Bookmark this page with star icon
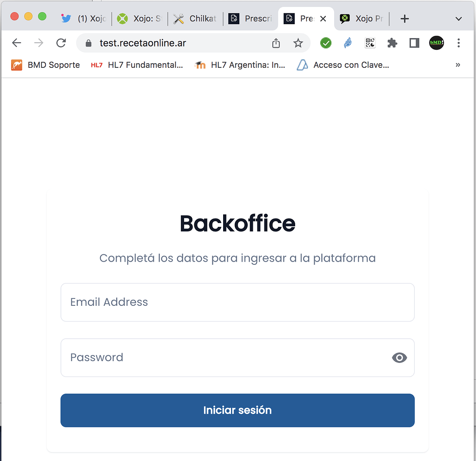The image size is (476, 461). pyautogui.click(x=298, y=43)
